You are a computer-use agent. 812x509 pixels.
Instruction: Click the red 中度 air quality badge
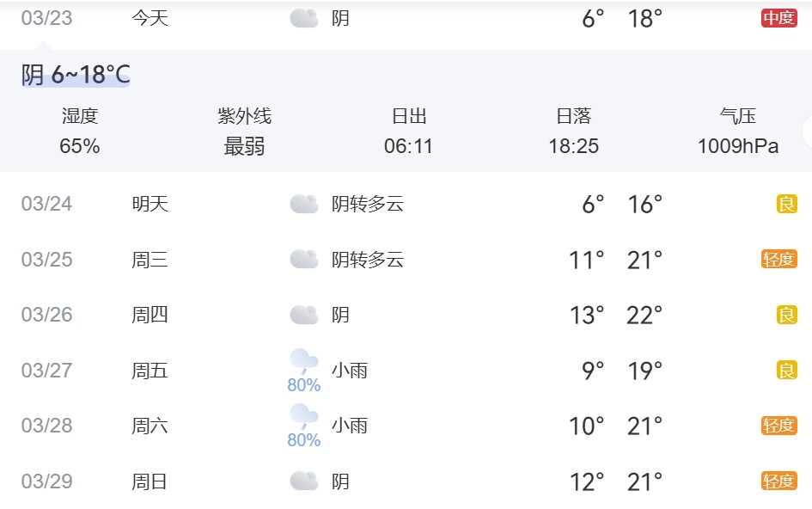click(x=778, y=18)
